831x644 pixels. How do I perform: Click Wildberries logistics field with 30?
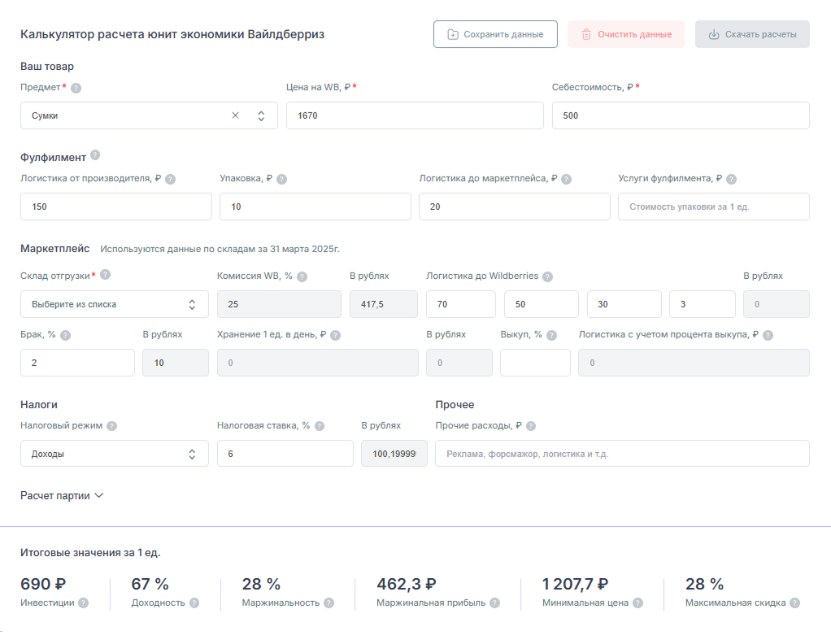(624, 304)
